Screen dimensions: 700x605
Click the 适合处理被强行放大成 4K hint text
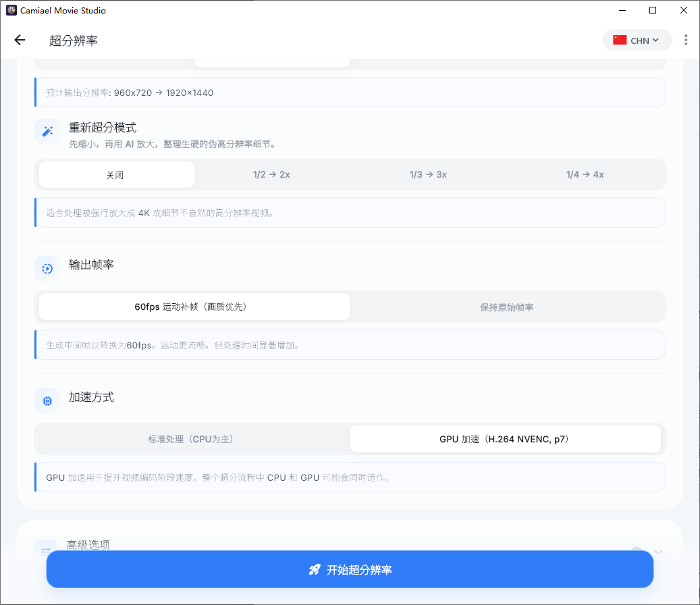[x=160, y=213]
